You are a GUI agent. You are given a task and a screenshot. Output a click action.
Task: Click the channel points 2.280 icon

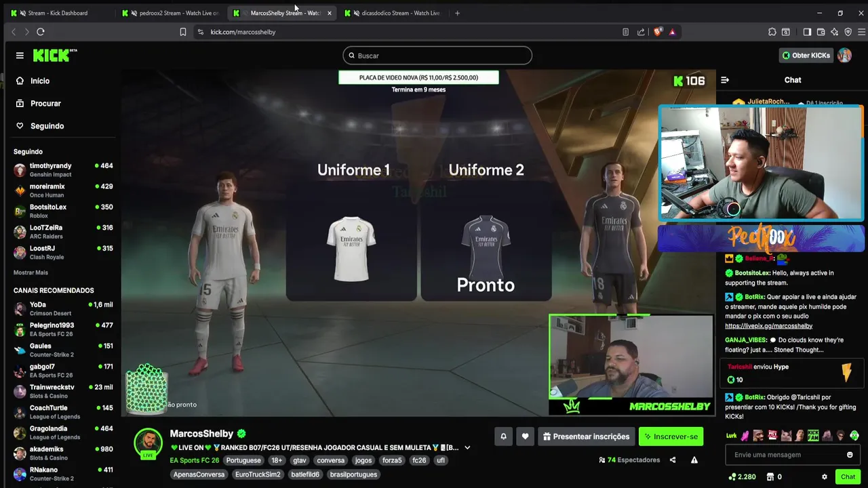732,477
